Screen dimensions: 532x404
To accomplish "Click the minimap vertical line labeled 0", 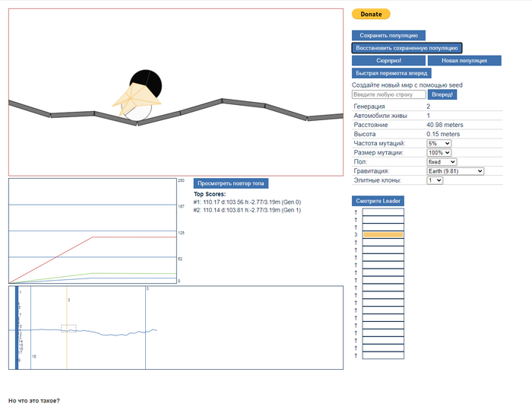I will point(146,328).
